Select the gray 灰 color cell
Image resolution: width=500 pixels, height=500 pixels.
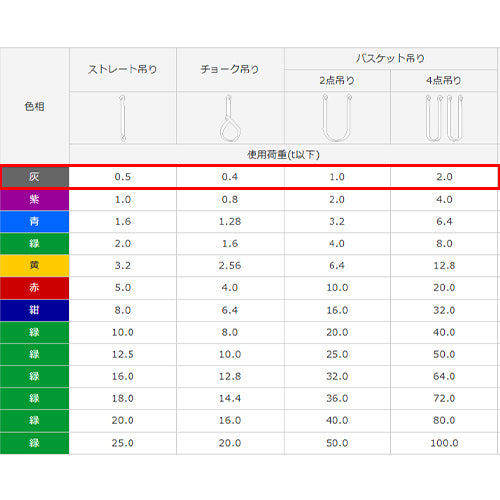tap(35, 177)
